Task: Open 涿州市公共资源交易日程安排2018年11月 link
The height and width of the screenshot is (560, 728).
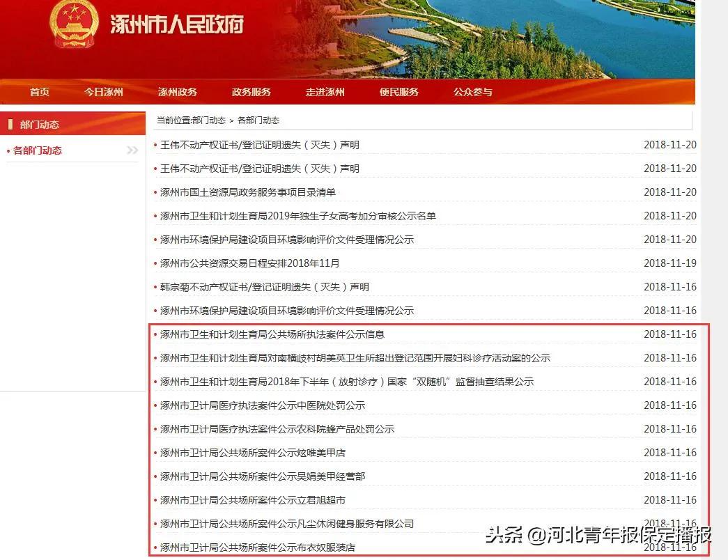Action: tap(250, 263)
